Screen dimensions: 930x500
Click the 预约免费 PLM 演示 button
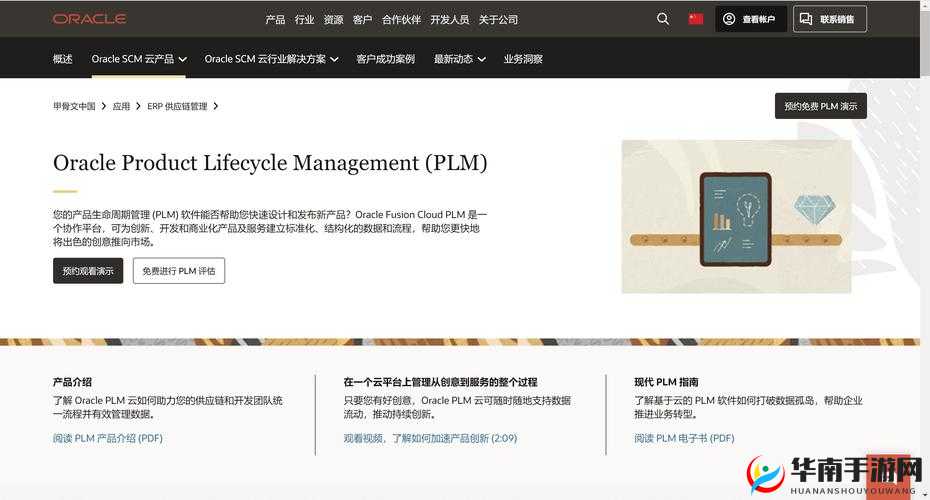pos(821,106)
